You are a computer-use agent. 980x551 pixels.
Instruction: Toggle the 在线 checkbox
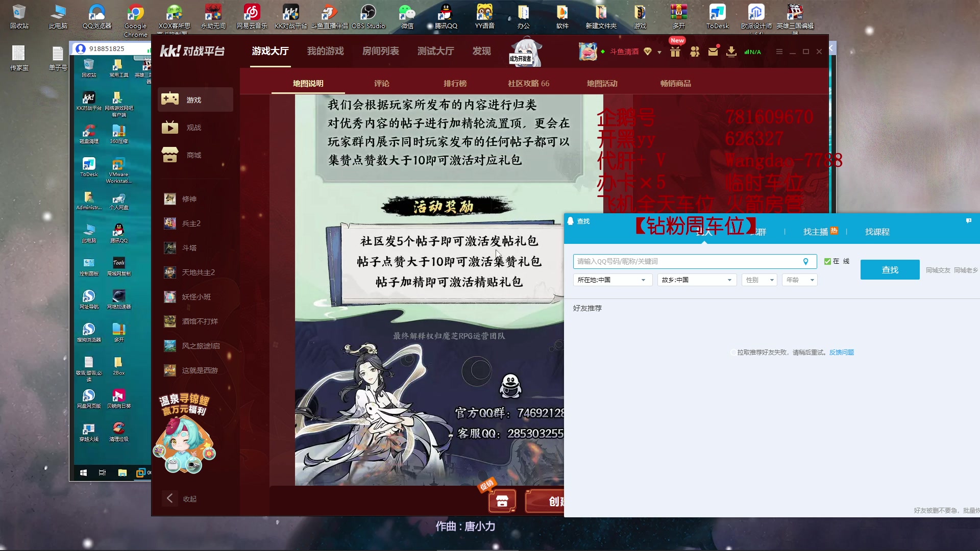827,261
